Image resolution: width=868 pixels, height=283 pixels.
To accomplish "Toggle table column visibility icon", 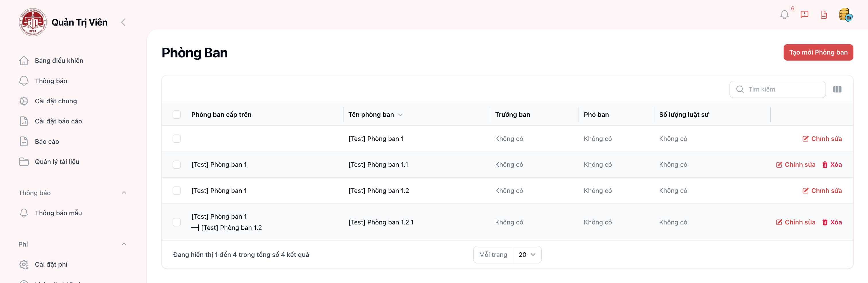I will pyautogui.click(x=837, y=89).
